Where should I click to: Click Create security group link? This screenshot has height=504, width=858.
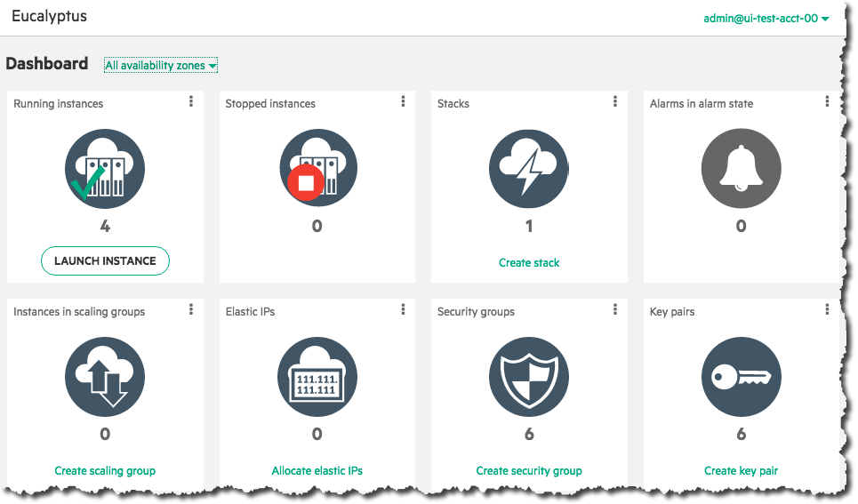click(529, 470)
